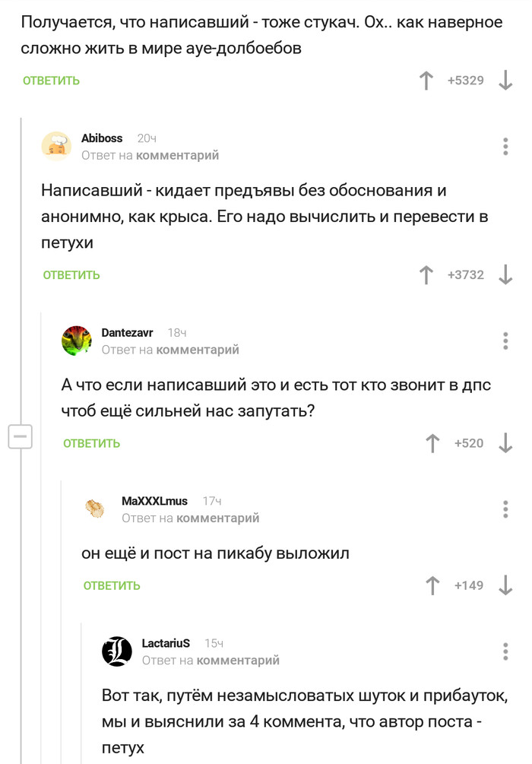Reply to the top comment via ОТВЕТИТЬ
The width and height of the screenshot is (532, 764).
coord(51,81)
